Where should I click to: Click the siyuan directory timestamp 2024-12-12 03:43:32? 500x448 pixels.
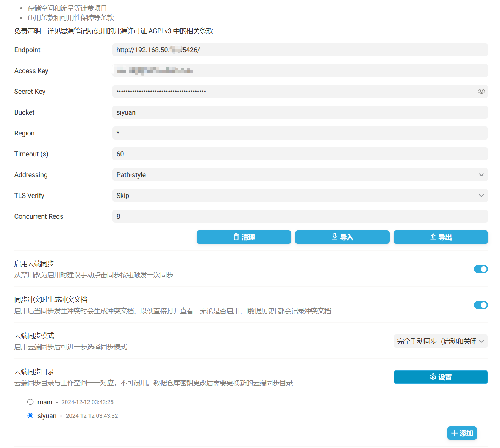92,416
